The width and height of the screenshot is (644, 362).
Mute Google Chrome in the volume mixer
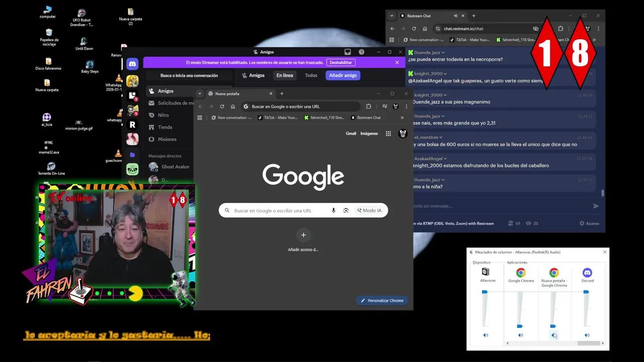(521, 335)
